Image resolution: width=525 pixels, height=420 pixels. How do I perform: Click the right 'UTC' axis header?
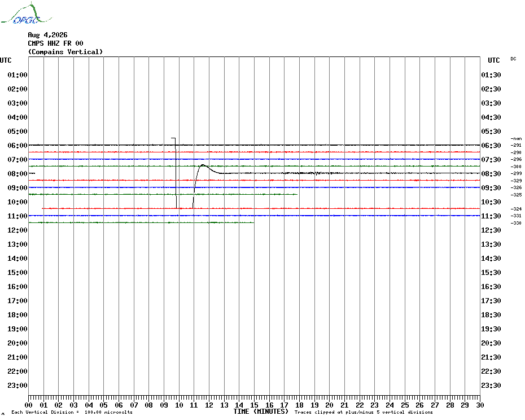[x=493, y=60]
